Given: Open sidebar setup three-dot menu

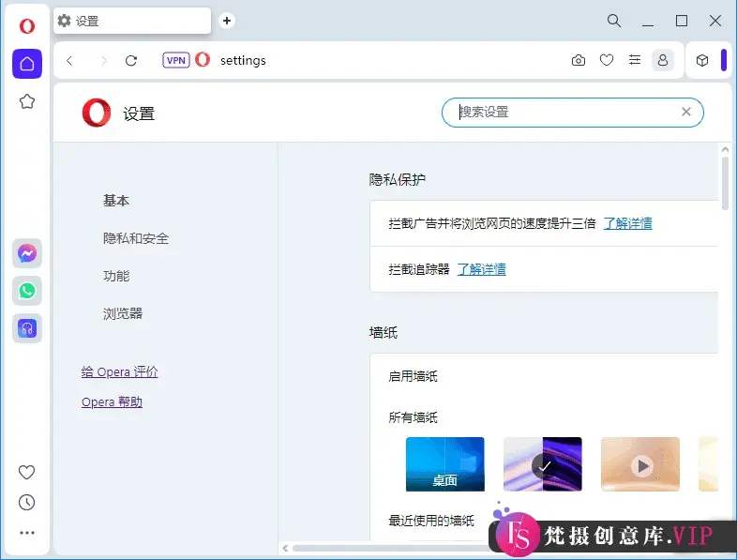Looking at the screenshot, I should pyautogui.click(x=27, y=533).
